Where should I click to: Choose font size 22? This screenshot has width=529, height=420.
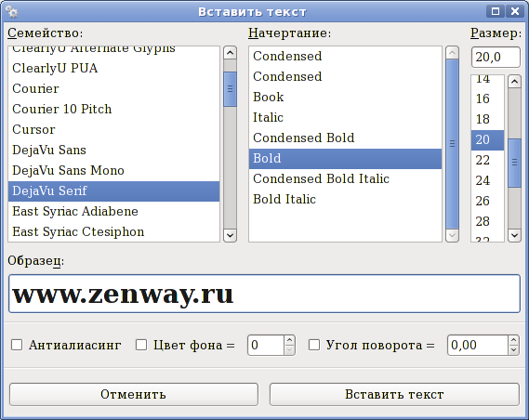point(487,160)
